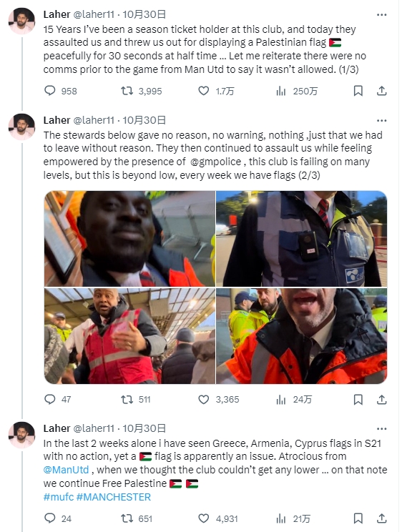Share the third tweet via share icon

pyautogui.click(x=382, y=518)
